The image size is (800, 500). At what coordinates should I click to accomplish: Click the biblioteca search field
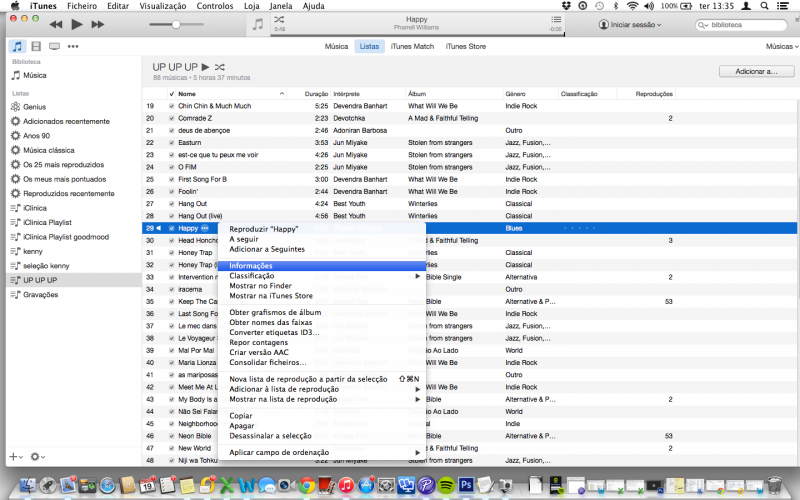742,25
